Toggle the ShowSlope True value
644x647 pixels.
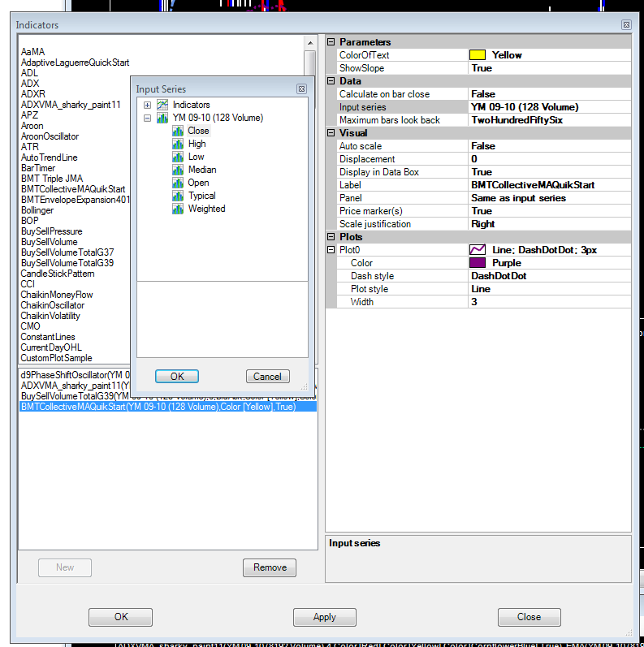[550, 68]
